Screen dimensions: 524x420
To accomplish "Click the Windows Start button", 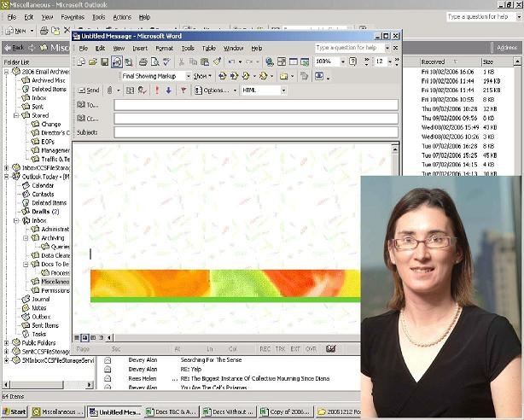I will coord(15,411).
